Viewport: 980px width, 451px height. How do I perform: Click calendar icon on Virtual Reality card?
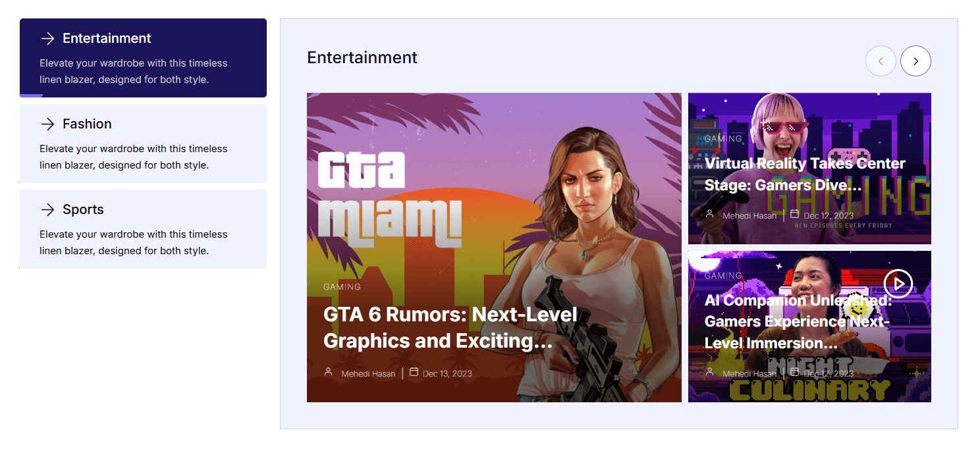click(794, 215)
